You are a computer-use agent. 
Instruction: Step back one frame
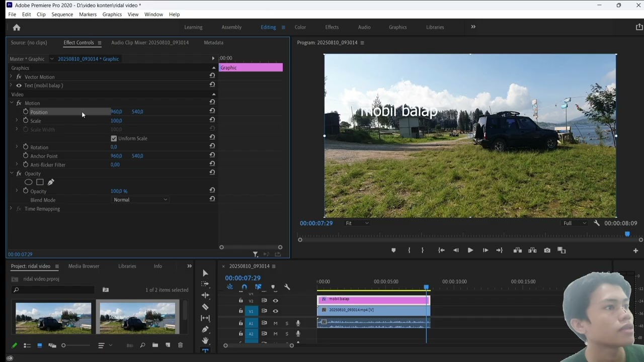click(x=456, y=250)
